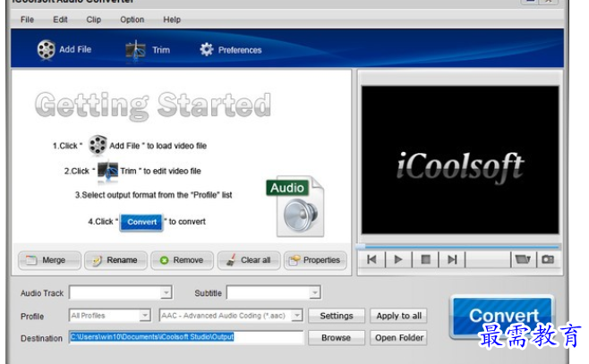This screenshot has width=589, height=364.
Task: Click the Merge button
Action: coord(49,260)
